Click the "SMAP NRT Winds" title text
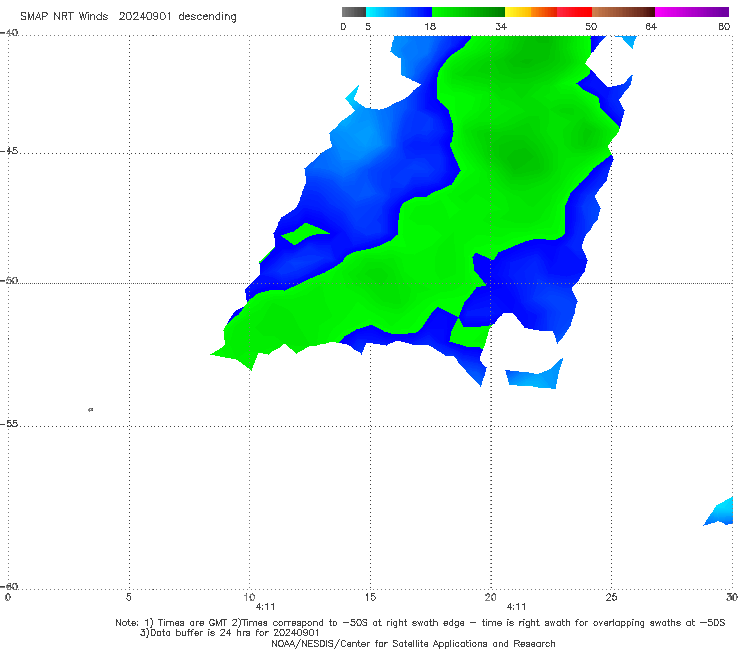 pos(64,16)
